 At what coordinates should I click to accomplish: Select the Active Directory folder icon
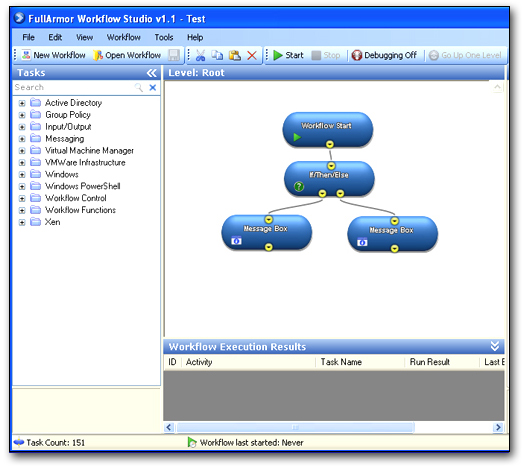[35, 102]
